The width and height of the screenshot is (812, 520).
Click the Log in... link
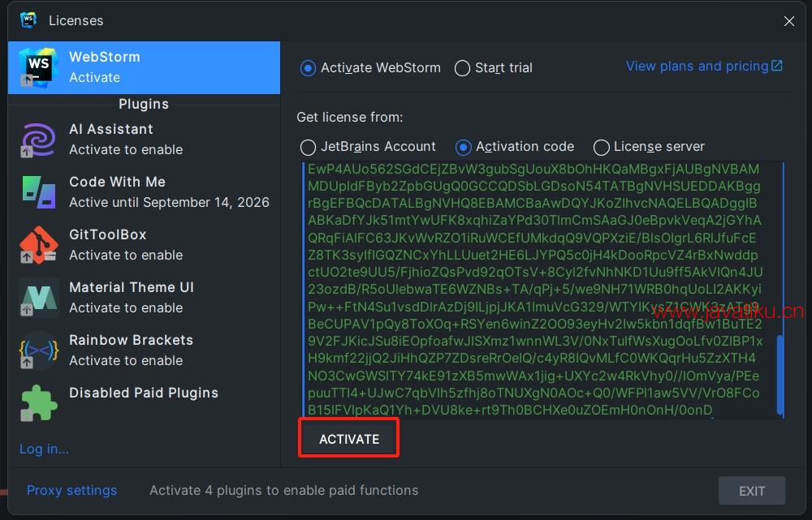[x=44, y=449]
